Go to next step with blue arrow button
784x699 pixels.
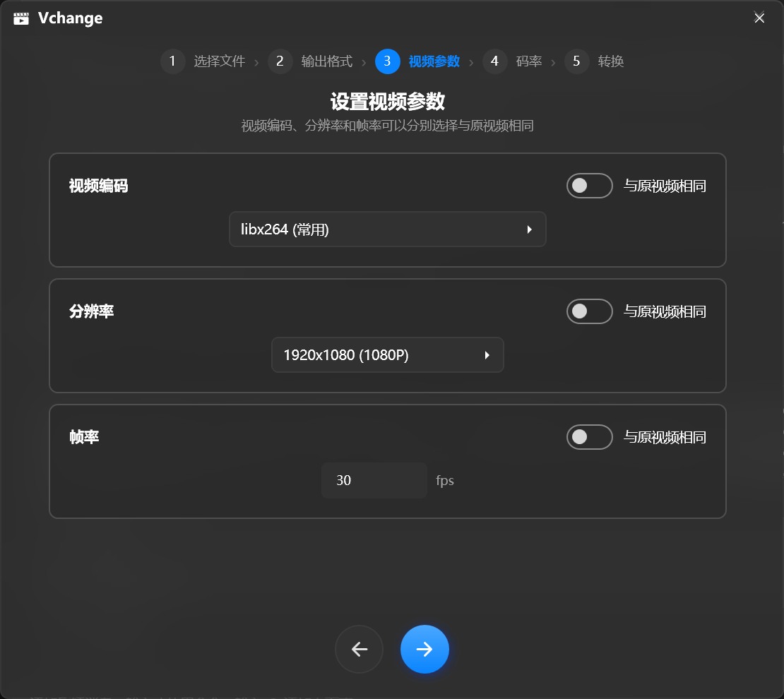(x=424, y=649)
